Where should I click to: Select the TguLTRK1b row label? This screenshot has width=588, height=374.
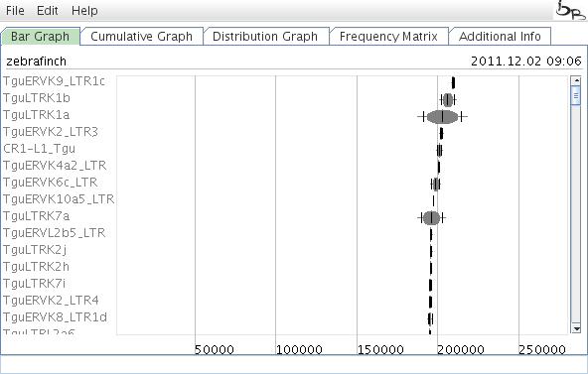[x=37, y=98]
